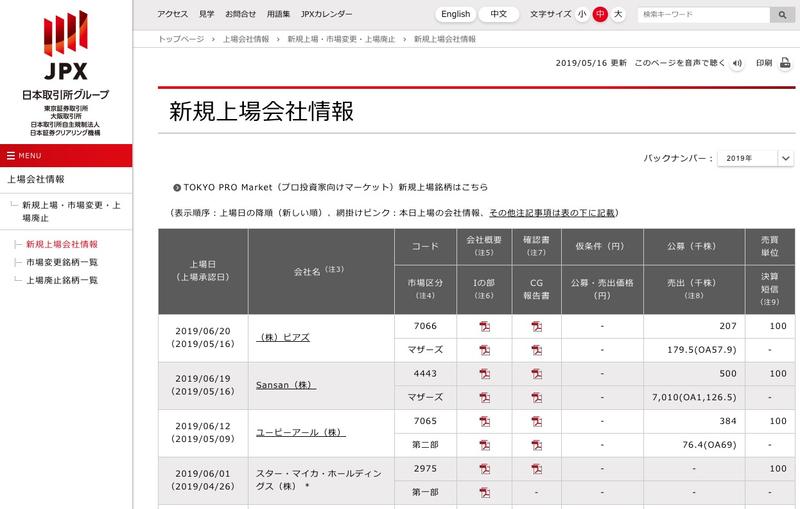The height and width of the screenshot is (509, 800).
Task: Open confirmation PDF for code 2975
Action: pos(536,469)
